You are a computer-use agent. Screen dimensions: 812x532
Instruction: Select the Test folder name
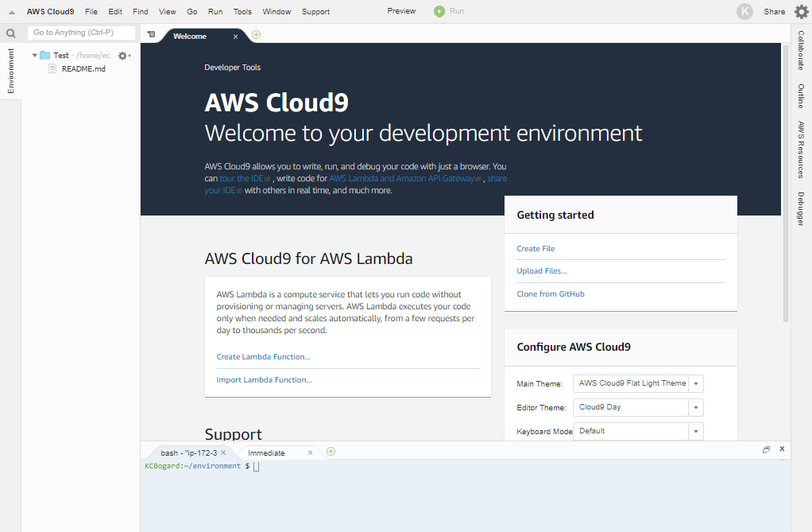[x=61, y=55]
